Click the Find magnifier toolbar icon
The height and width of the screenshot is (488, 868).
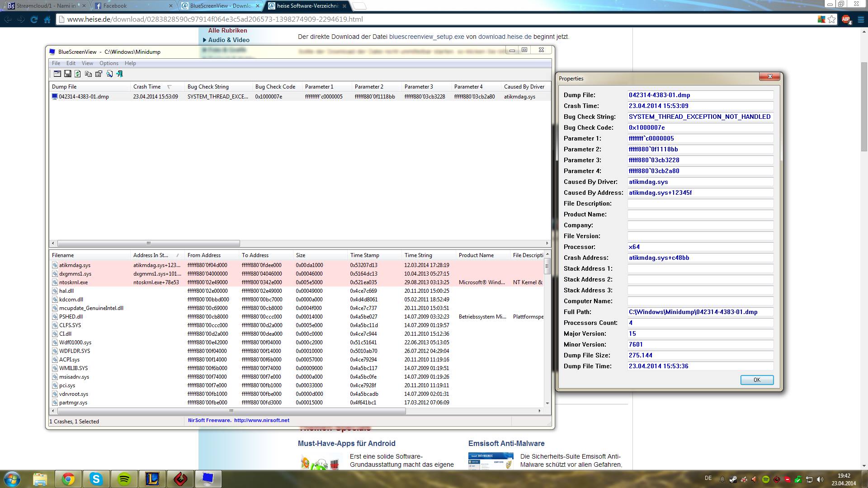tap(109, 74)
